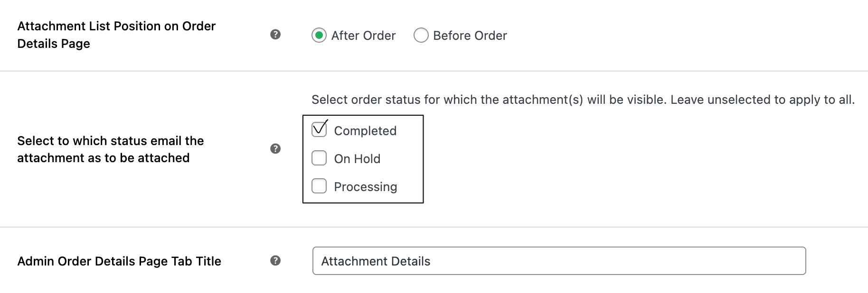
Task: Check the Processing status option
Action: [x=319, y=186]
